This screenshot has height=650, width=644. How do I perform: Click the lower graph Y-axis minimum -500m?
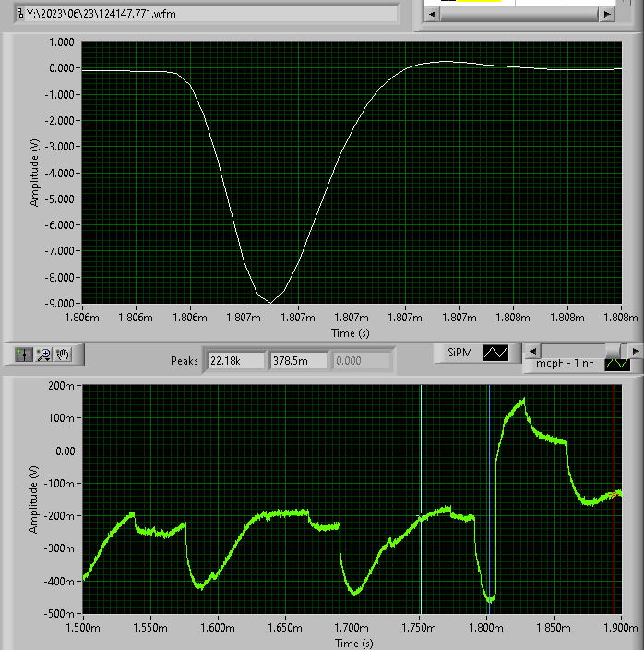pos(58,613)
